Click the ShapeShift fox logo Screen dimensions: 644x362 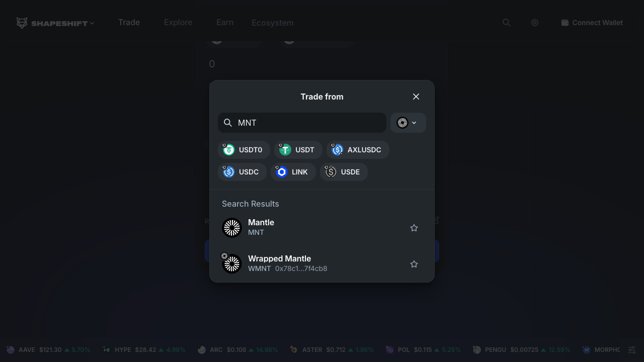pos(22,23)
